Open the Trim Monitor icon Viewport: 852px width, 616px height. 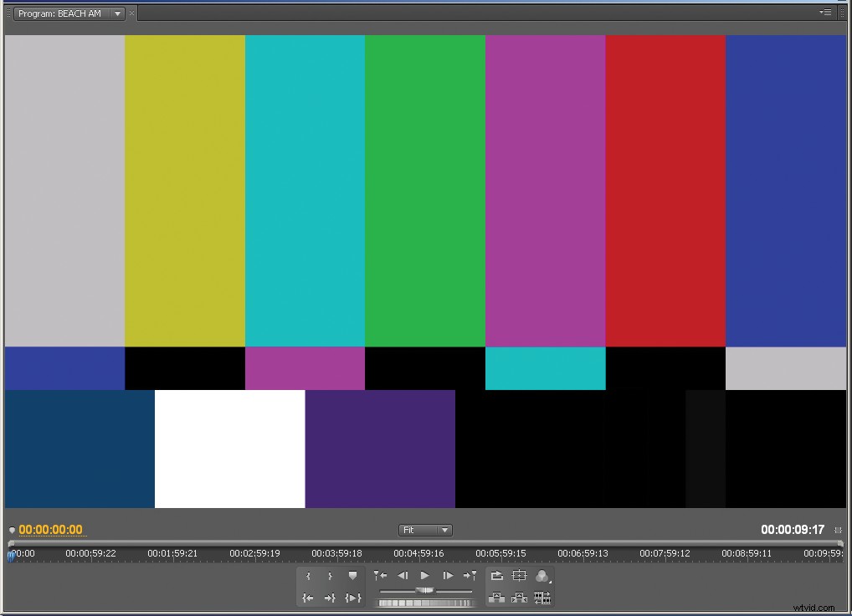pyautogui.click(x=542, y=597)
